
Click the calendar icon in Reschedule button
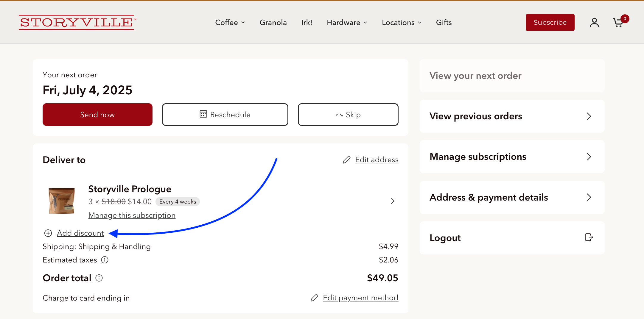[203, 114]
